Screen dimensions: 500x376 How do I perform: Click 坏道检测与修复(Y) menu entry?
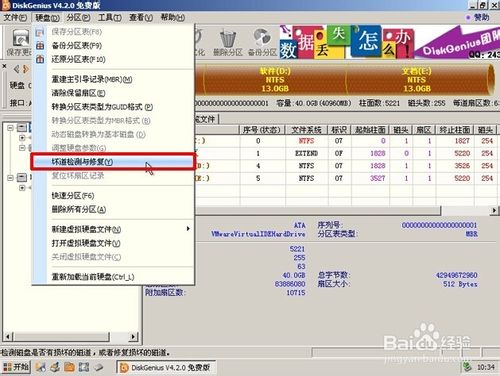tap(113, 162)
